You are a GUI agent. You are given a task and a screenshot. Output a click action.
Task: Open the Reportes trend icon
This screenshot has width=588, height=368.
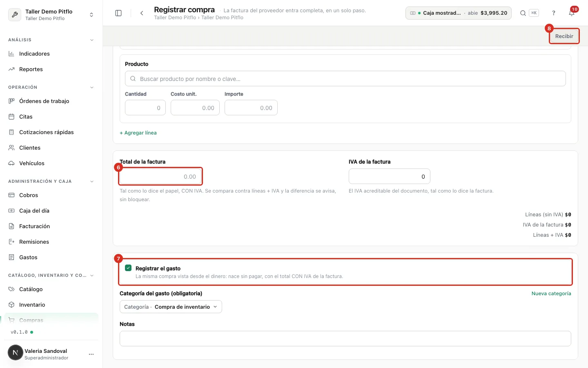coord(11,69)
